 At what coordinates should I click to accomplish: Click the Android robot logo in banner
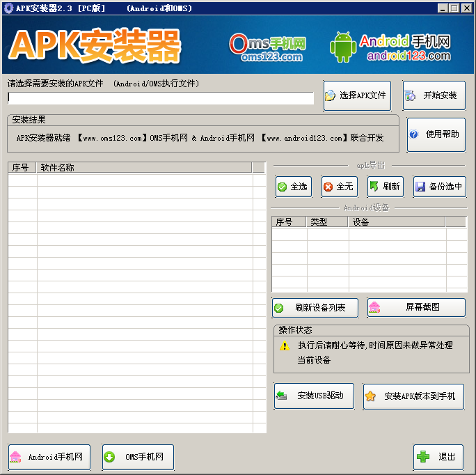click(343, 47)
